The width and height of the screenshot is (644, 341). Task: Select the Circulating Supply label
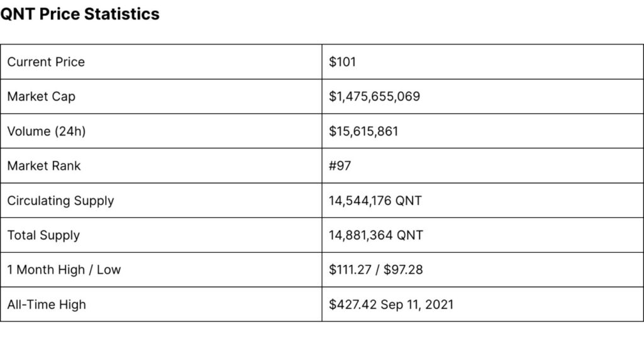pyautogui.click(x=60, y=201)
